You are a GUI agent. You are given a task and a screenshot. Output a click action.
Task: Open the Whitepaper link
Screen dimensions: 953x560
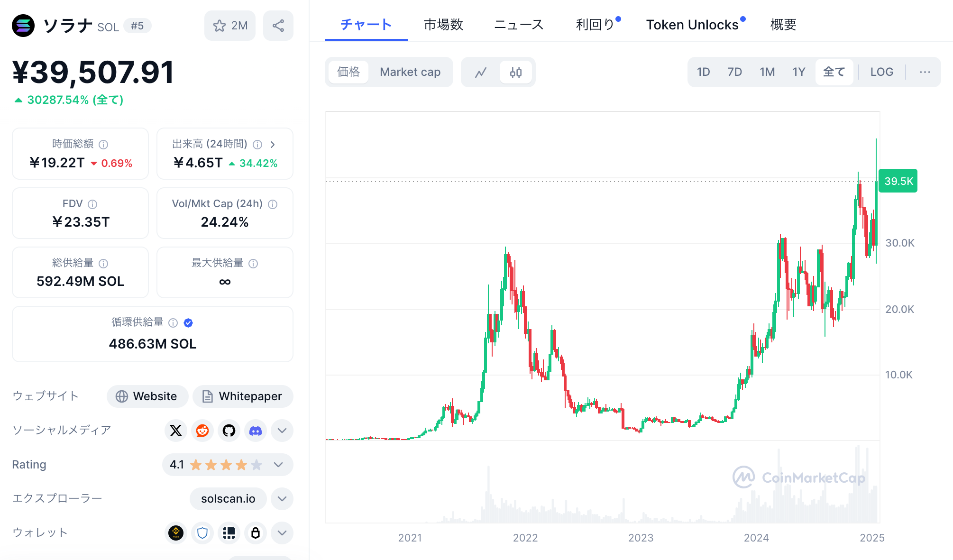click(x=243, y=396)
